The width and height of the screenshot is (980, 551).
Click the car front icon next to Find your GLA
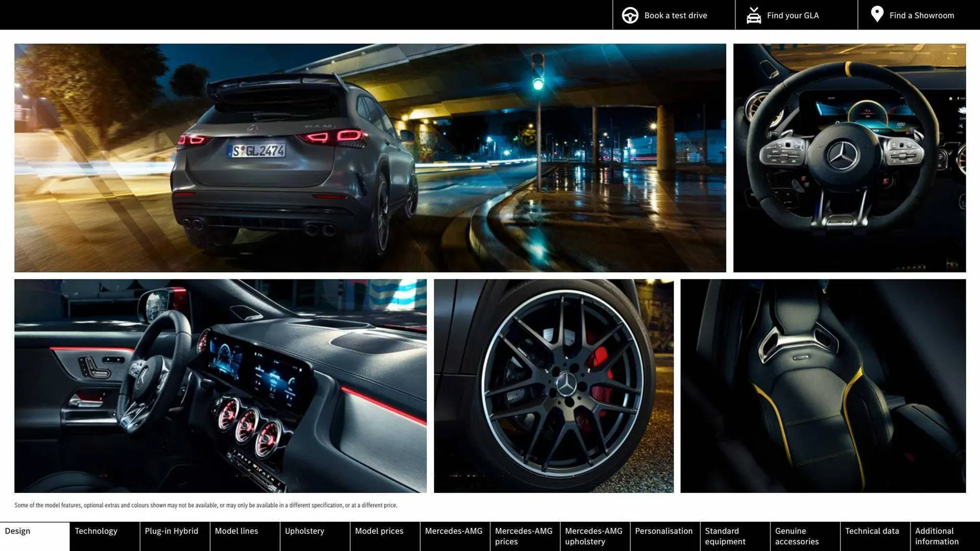[753, 15]
